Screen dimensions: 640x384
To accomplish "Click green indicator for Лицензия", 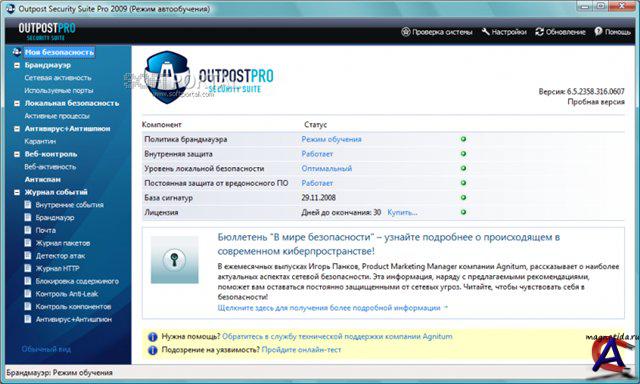I will [x=463, y=212].
